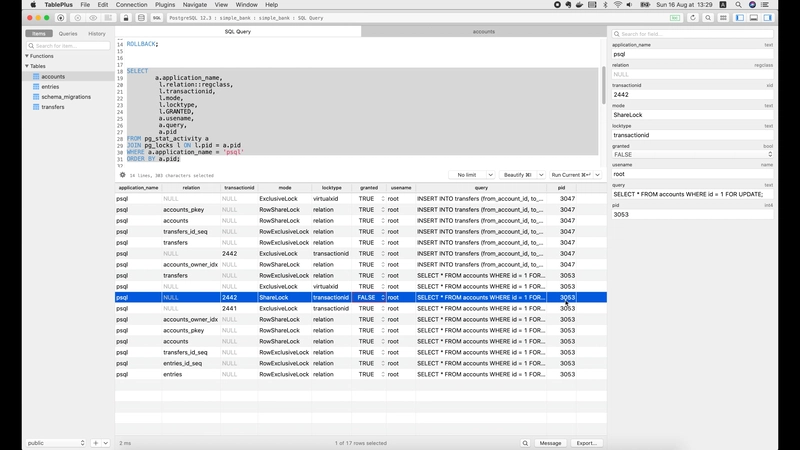Open the Connection menu
Image resolution: width=800 pixels, height=450 pixels.
(131, 5)
